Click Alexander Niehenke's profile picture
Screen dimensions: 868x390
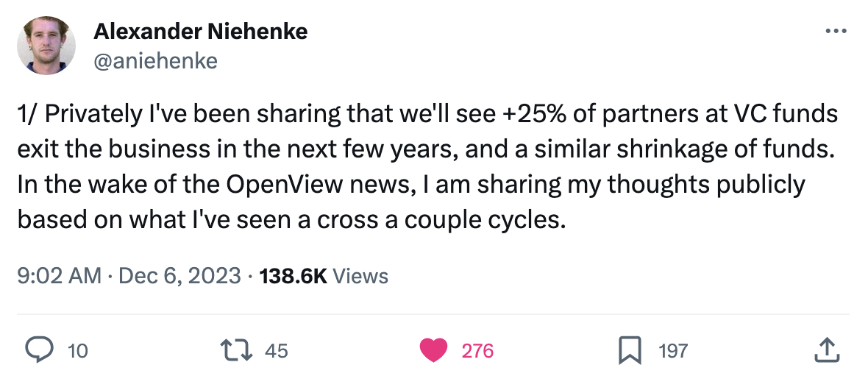[46, 46]
